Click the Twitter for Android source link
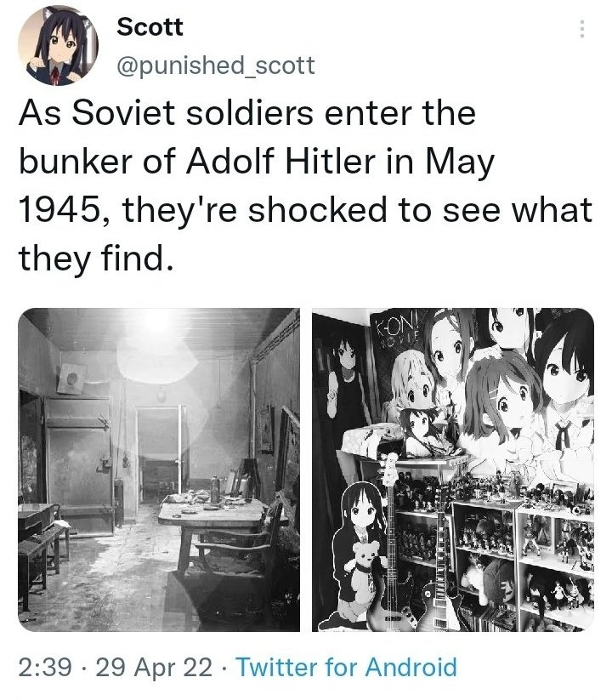This screenshot has height=700, width=612. click(347, 668)
